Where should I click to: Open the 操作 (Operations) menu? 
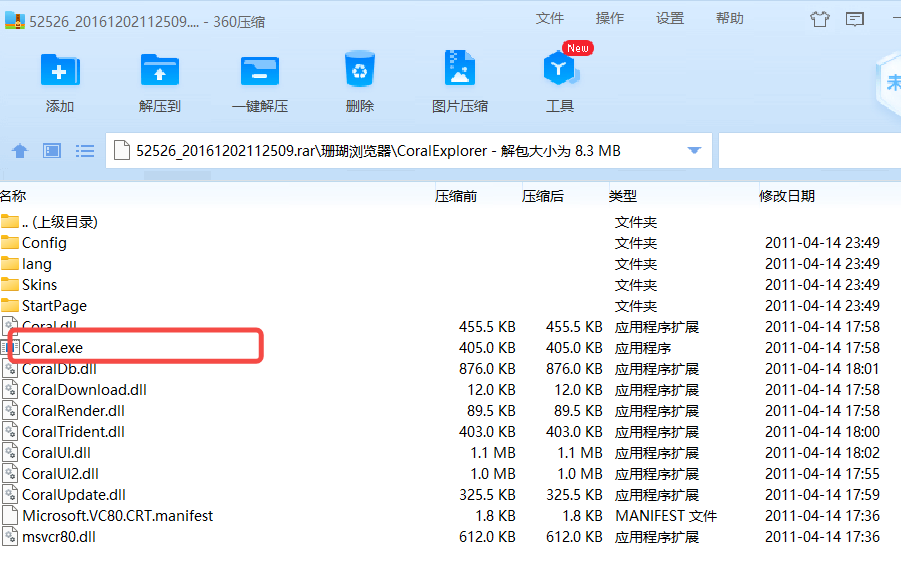tap(610, 18)
